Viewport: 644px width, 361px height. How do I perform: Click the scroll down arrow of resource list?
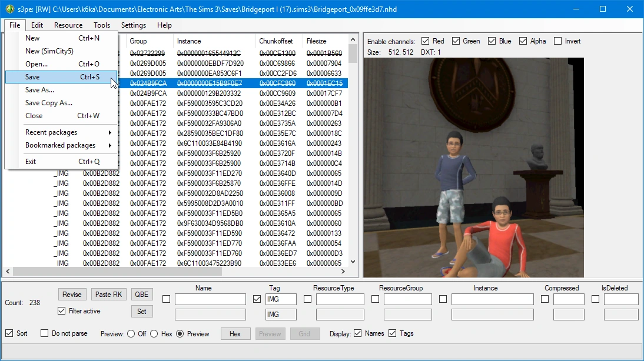(353, 262)
